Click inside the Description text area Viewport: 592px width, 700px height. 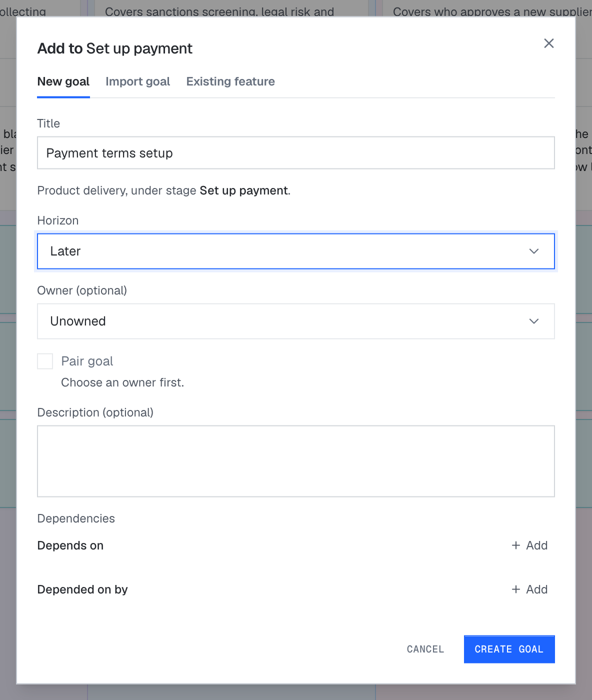tap(296, 461)
